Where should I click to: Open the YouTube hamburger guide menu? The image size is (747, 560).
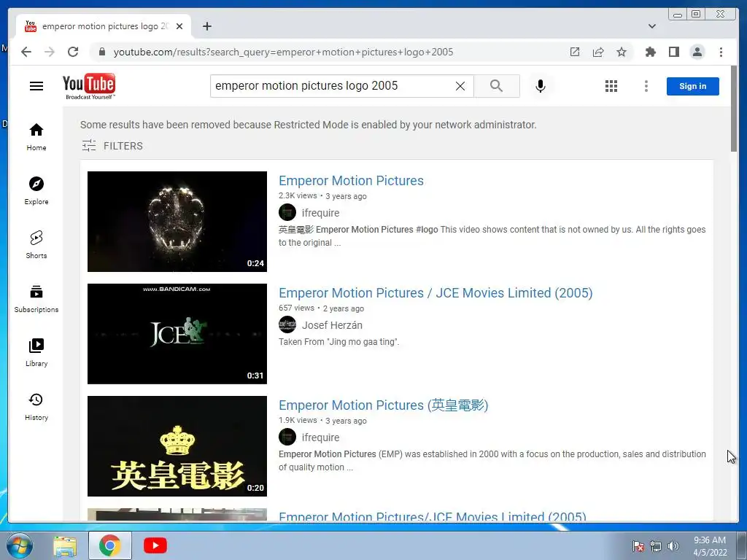[36, 86]
